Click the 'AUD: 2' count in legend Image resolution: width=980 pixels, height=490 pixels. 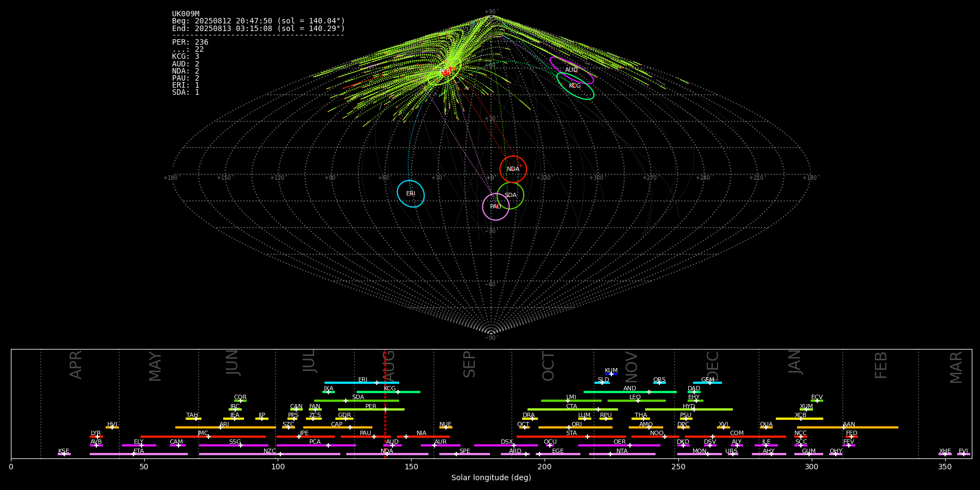(186, 64)
